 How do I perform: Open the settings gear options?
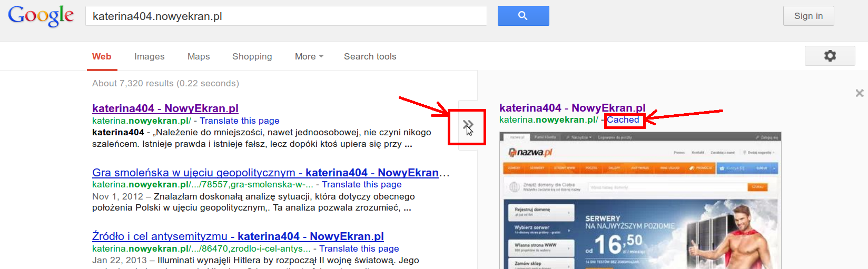coord(830,56)
